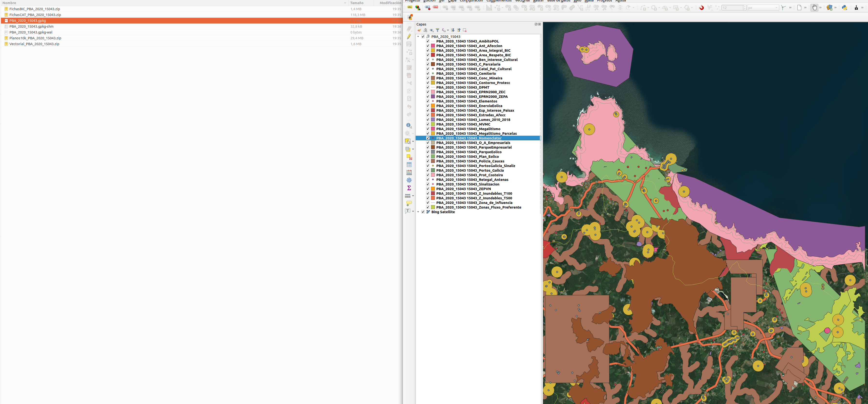
Task: Uncheck the EPRN2000_ZEPA layer visibility
Action: 428,96
